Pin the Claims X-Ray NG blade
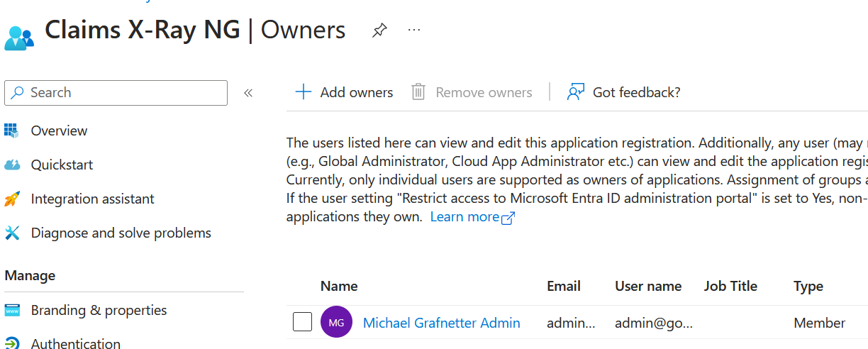Image resolution: width=868 pixels, height=349 pixels. (x=379, y=31)
